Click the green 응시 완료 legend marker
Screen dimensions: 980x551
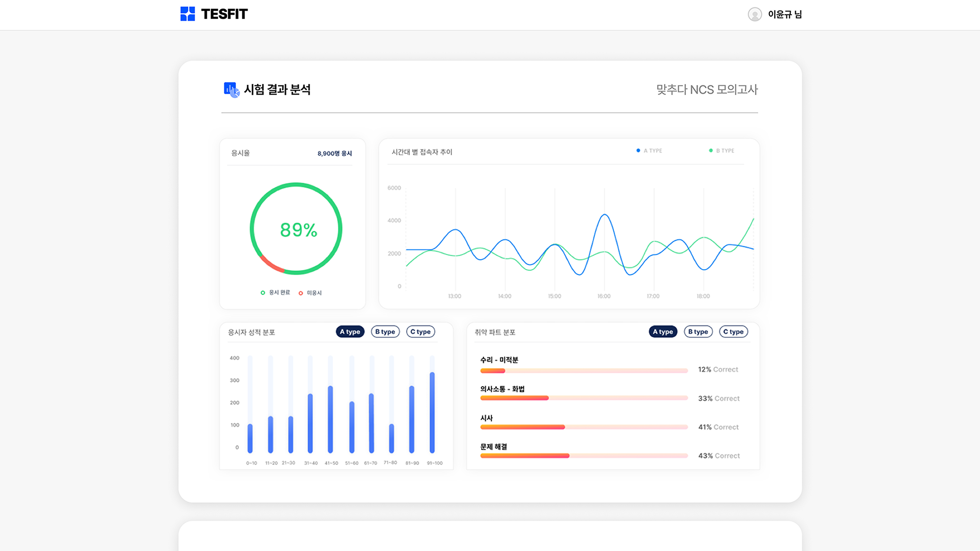coord(262,292)
